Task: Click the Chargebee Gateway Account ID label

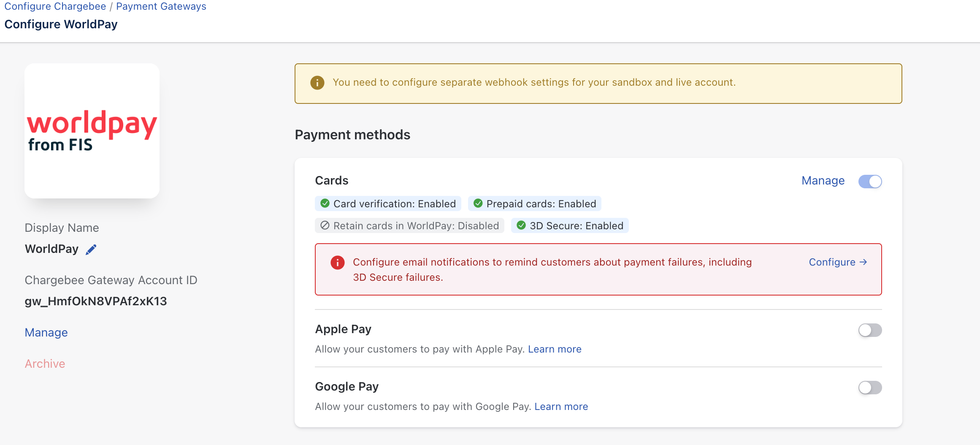Action: click(x=111, y=280)
